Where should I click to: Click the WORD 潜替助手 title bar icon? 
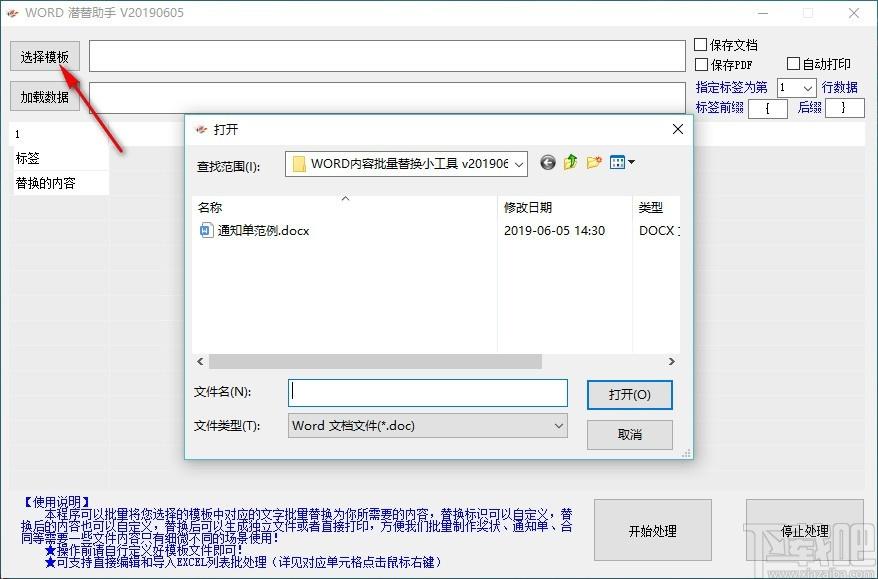(14, 13)
